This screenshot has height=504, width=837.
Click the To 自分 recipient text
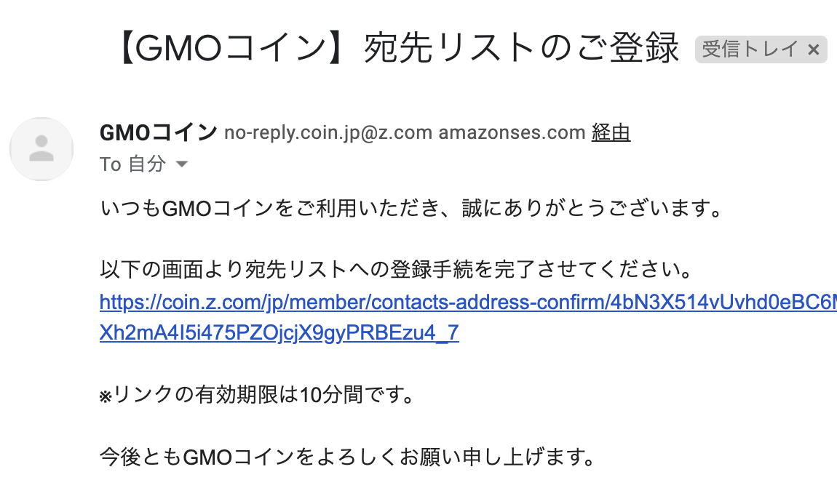click(131, 164)
